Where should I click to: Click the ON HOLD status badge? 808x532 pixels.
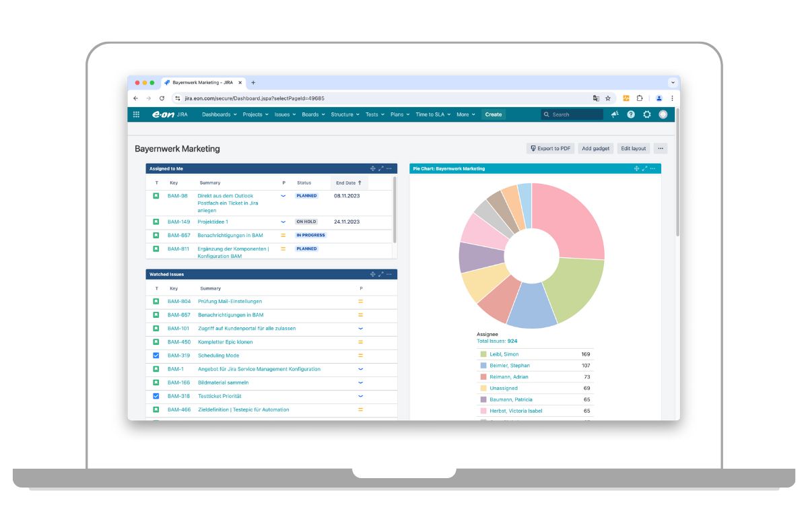click(306, 222)
